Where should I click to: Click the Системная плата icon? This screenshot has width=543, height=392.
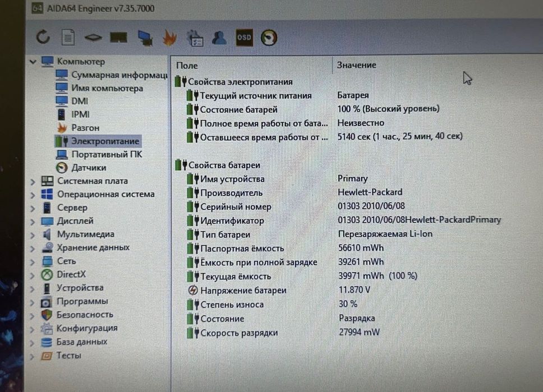pos(47,181)
